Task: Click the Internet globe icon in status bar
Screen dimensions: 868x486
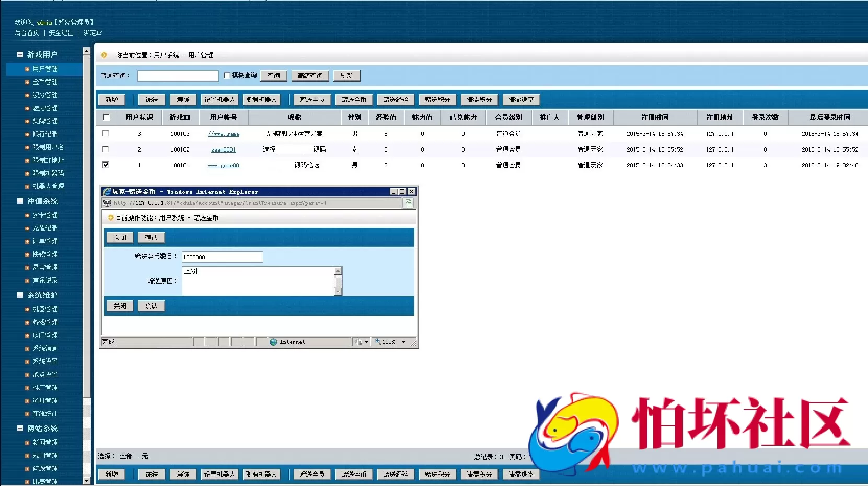Action: click(x=273, y=342)
